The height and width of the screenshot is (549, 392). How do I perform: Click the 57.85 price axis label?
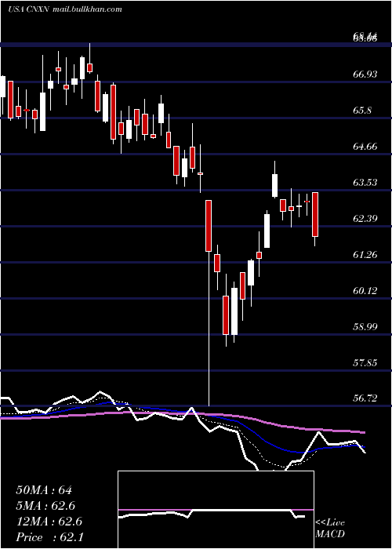tap(365, 362)
